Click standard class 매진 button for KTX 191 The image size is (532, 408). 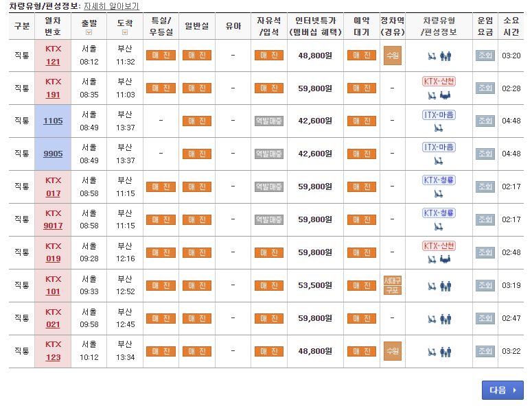pyautogui.click(x=197, y=88)
